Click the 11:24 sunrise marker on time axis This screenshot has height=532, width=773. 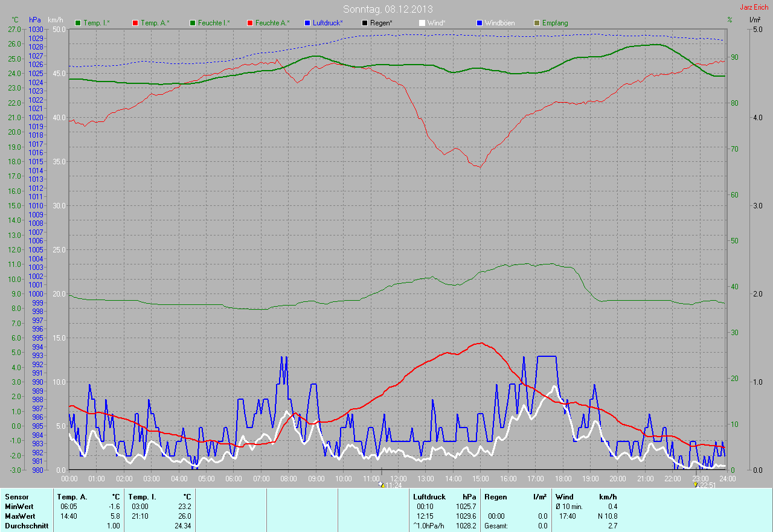391,485
